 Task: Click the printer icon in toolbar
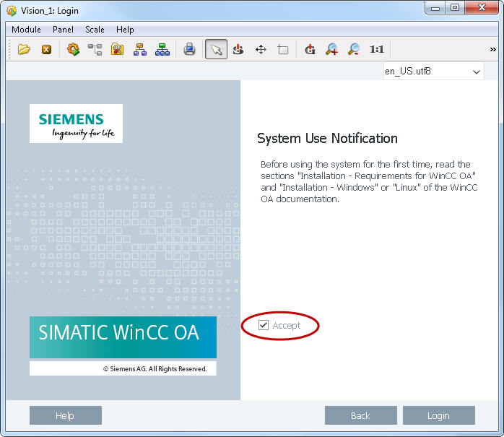click(x=189, y=50)
